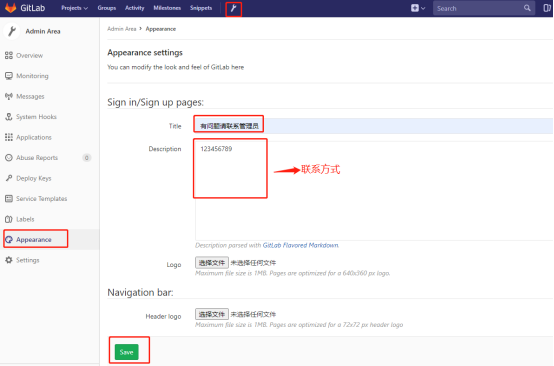Click the Appearance breadcrumb

161,29
